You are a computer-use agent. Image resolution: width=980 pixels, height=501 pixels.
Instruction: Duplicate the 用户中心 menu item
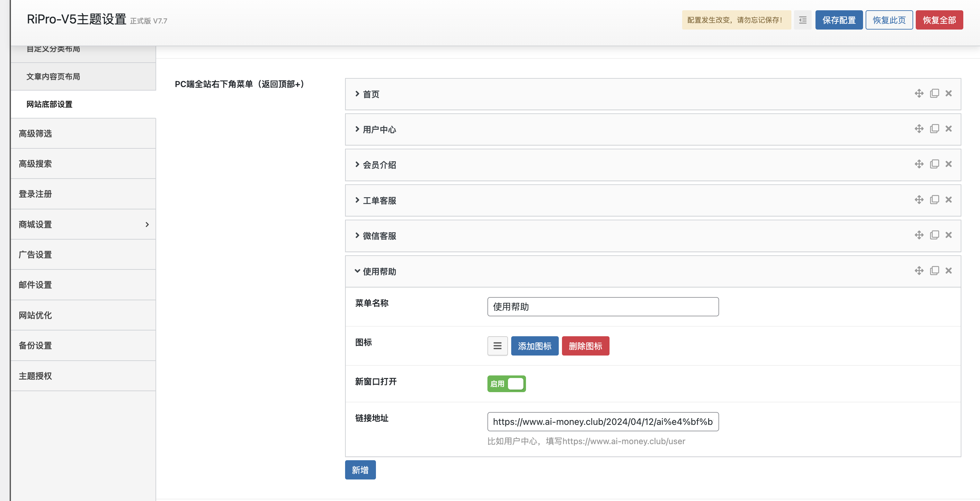pyautogui.click(x=934, y=129)
